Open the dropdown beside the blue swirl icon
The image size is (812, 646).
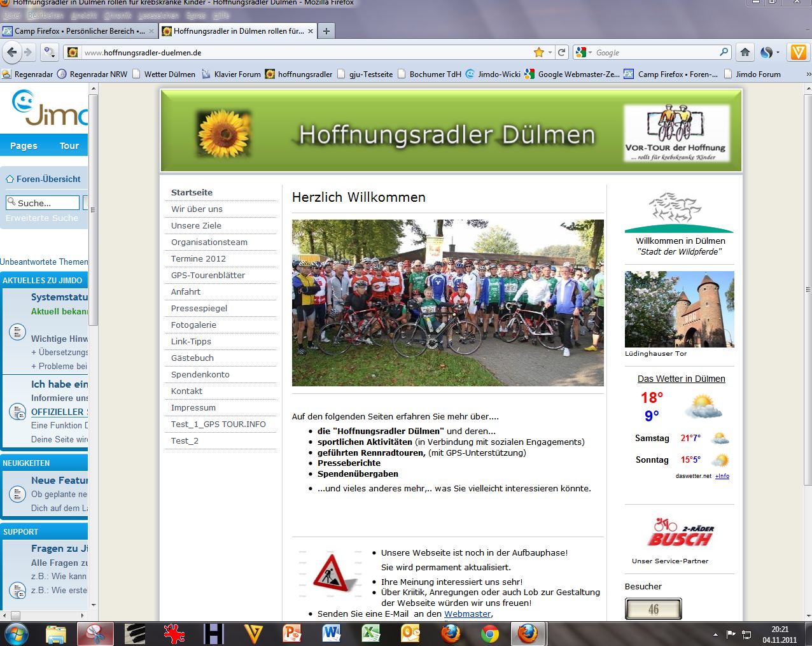[x=778, y=52]
